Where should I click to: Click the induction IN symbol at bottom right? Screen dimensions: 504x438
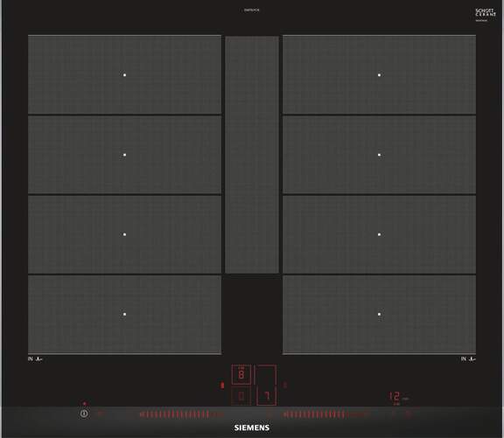coord(468,358)
